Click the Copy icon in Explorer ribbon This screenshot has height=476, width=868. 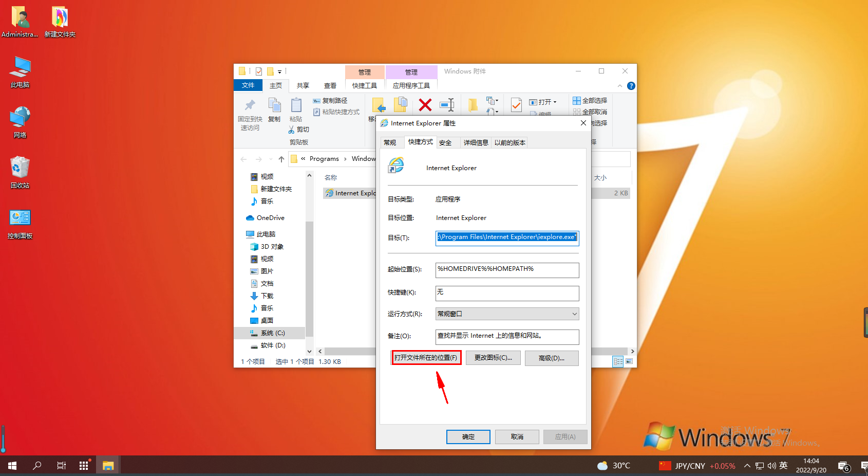[x=274, y=105]
